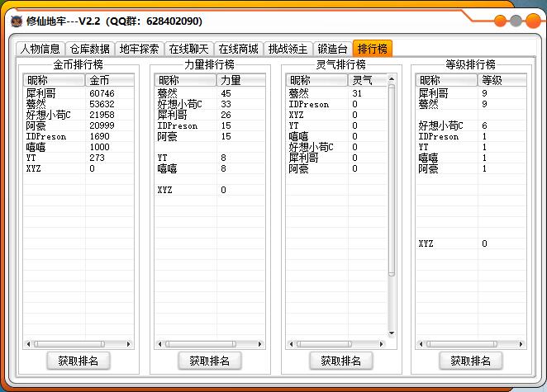Image resolution: width=547 pixels, height=392 pixels.
Task: Select 嘻嘻 row with 1000 gold
Action: pos(78,147)
